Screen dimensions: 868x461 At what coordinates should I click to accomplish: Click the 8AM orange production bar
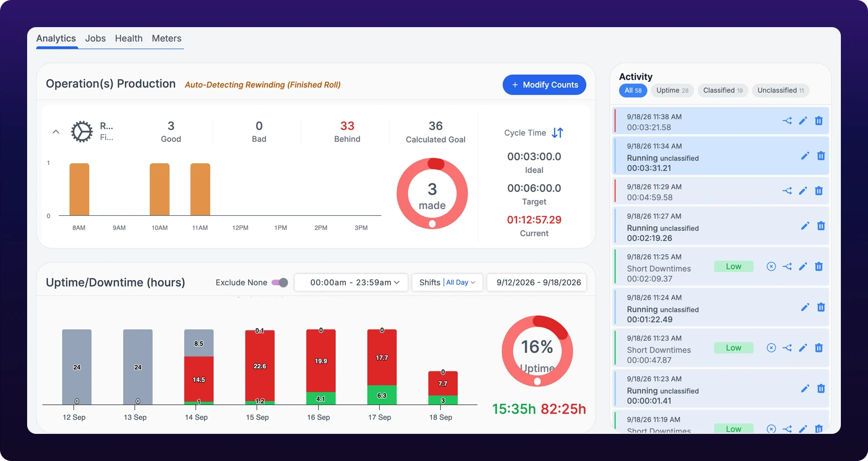tap(79, 189)
